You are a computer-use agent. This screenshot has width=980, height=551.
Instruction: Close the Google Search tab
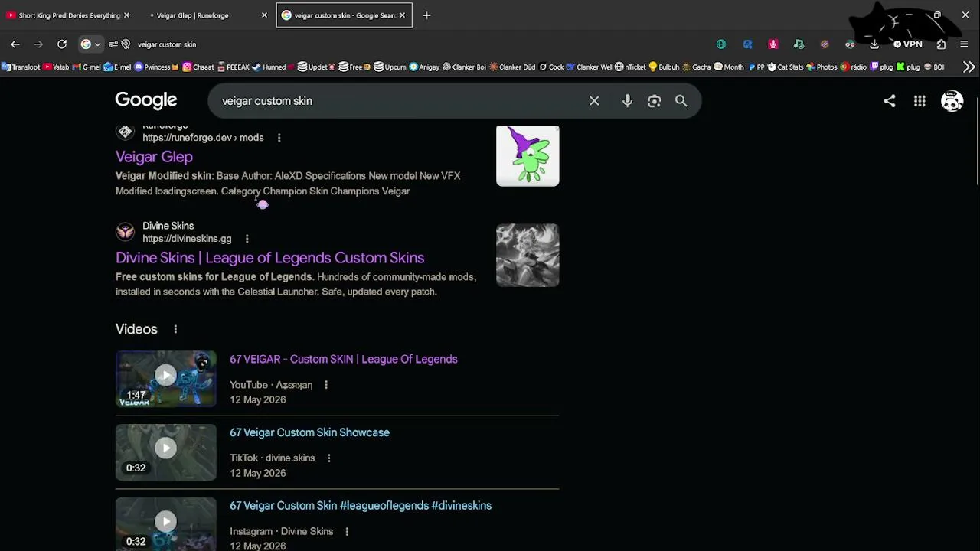(x=402, y=15)
